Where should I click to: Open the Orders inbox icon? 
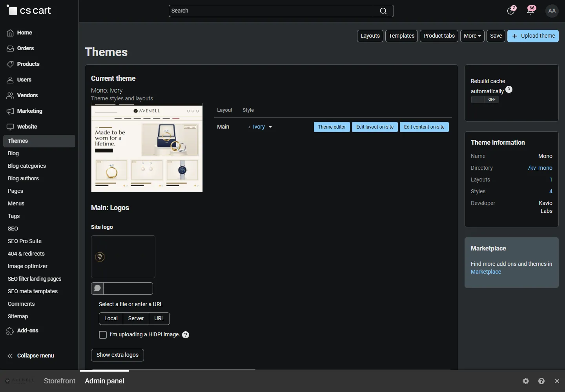(10, 49)
